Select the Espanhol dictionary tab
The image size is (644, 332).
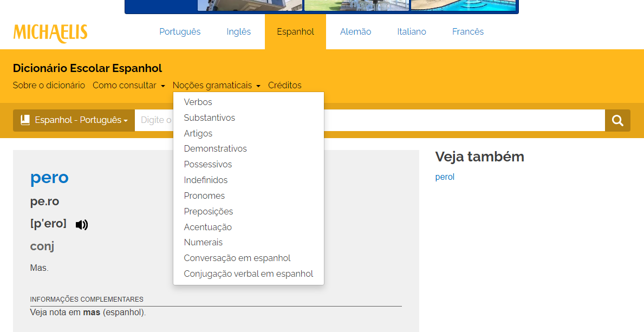[295, 31]
